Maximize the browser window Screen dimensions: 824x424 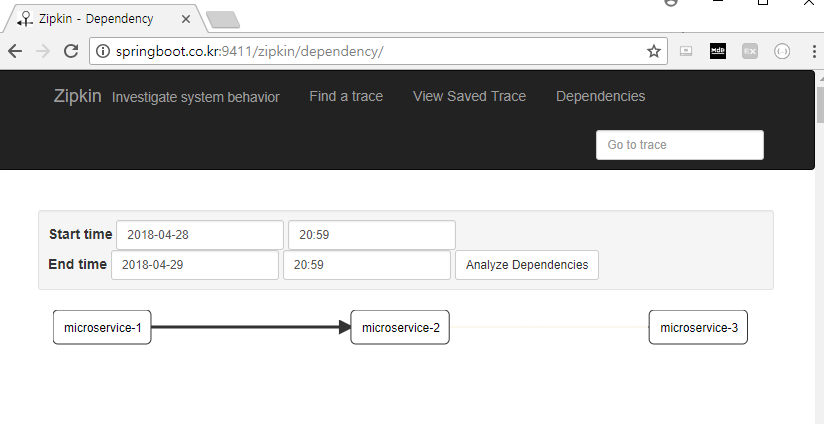click(763, 2)
